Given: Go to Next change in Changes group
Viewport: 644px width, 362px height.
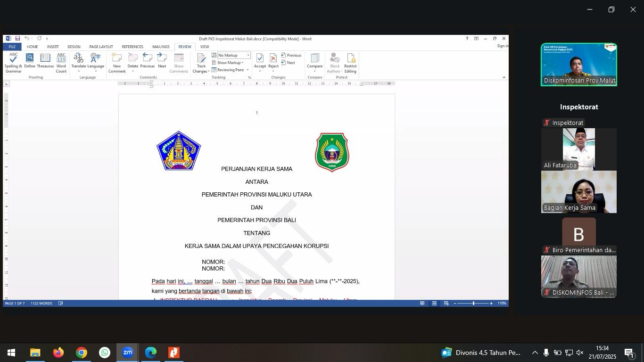Looking at the screenshot, I should point(288,63).
